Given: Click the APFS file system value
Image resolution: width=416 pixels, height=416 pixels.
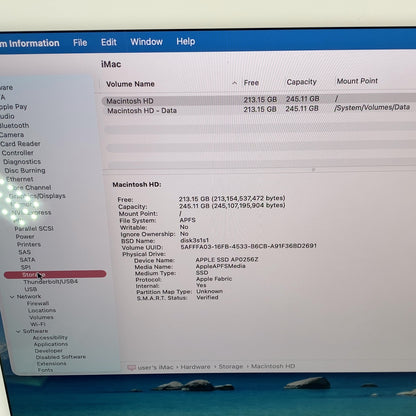Looking at the screenshot, I should click(188, 220).
